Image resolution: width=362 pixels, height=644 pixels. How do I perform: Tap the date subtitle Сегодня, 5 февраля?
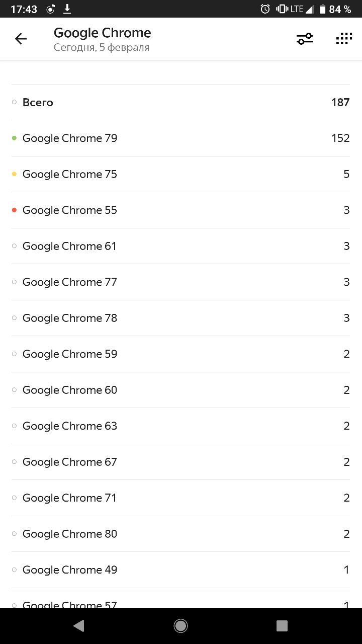click(x=102, y=48)
